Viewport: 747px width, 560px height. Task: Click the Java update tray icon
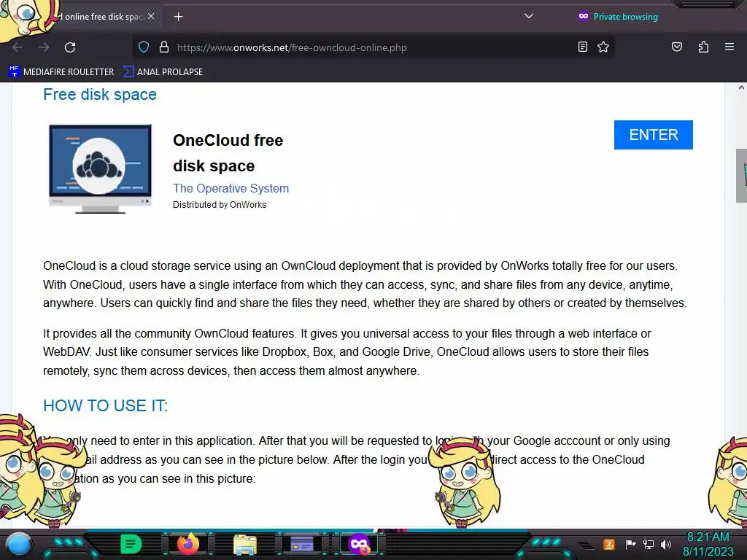pyautogui.click(x=609, y=544)
